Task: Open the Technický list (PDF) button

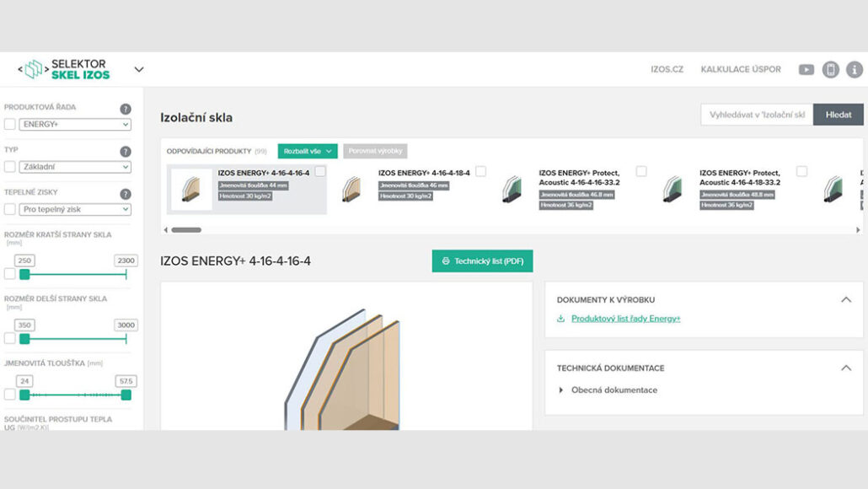Action: 482,261
